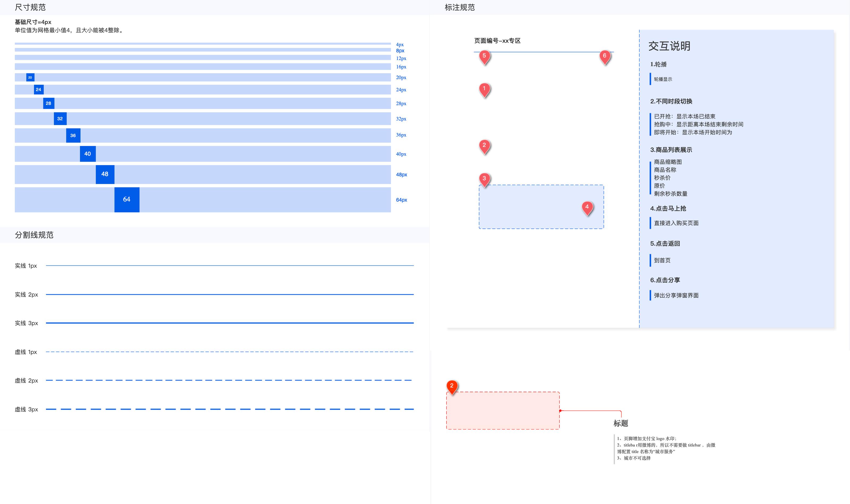Click the 剩余秒杀数量 list item
Screen dimensions: 850x504
671,194
